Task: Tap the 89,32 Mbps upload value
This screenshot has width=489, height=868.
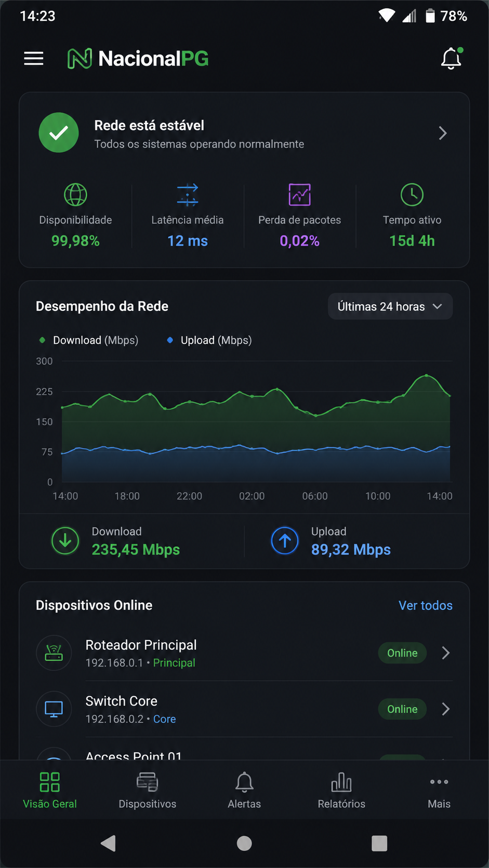Action: click(x=351, y=550)
